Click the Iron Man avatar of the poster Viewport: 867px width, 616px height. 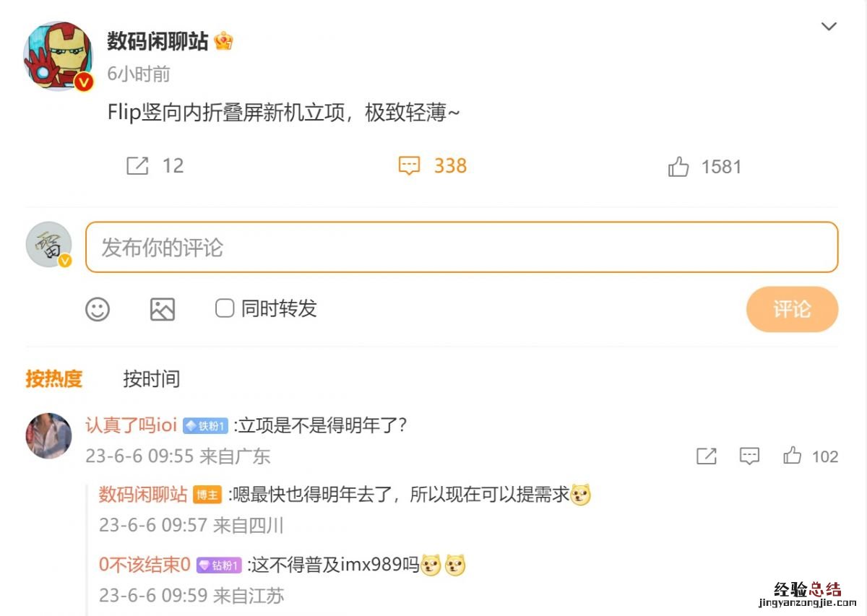[58, 56]
